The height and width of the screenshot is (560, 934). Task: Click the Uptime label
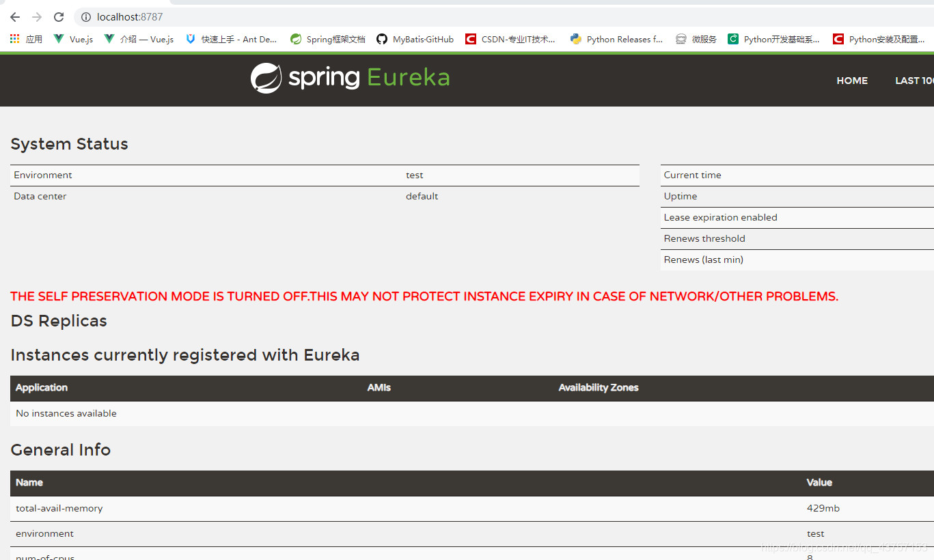coord(681,197)
